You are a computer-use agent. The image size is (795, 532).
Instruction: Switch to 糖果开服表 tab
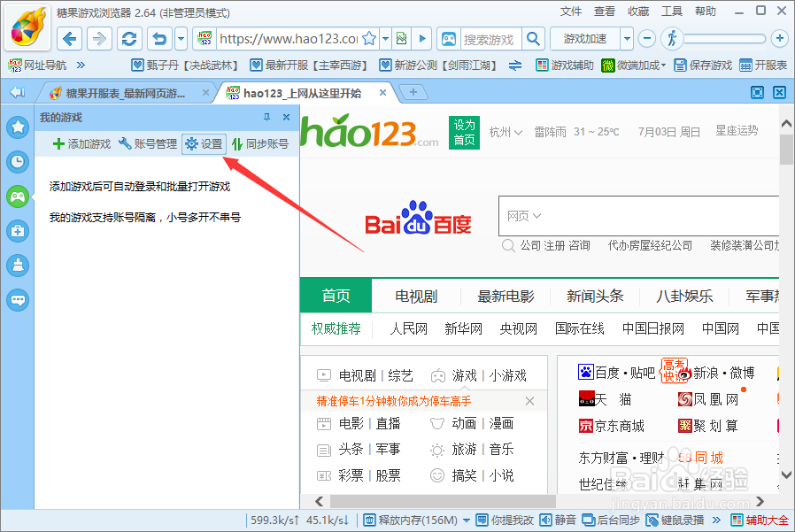pyautogui.click(x=125, y=93)
